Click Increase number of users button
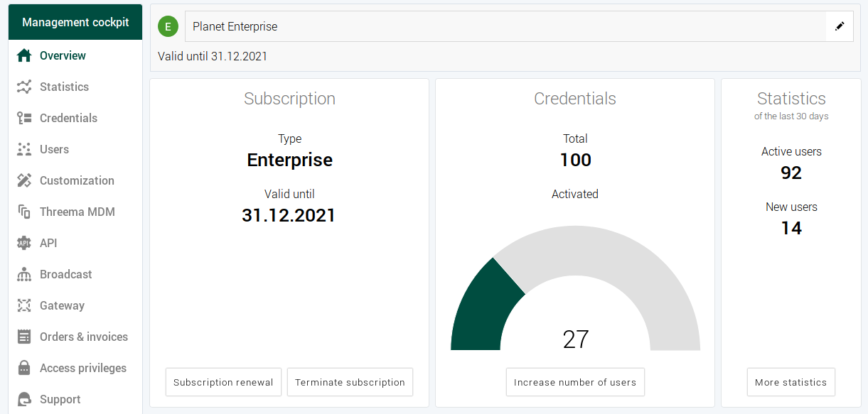 coord(575,382)
